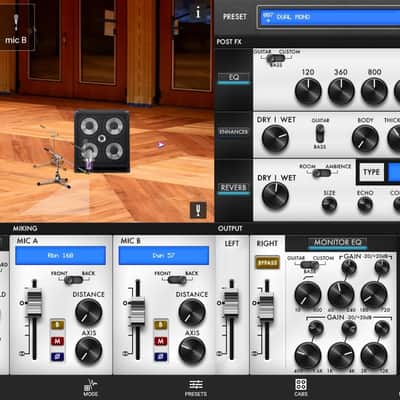Open the Cabs cabinet icon in the bottom bar
The height and width of the screenshot is (400, 400).
click(301, 387)
